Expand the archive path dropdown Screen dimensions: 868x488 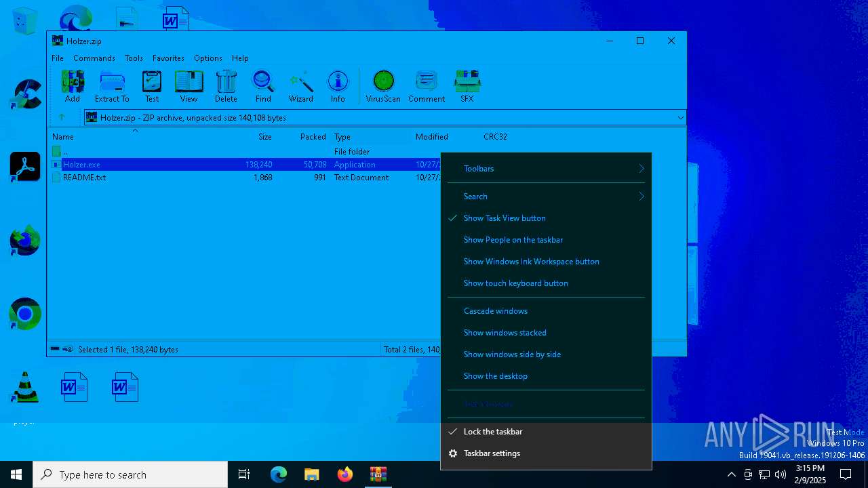(x=680, y=118)
